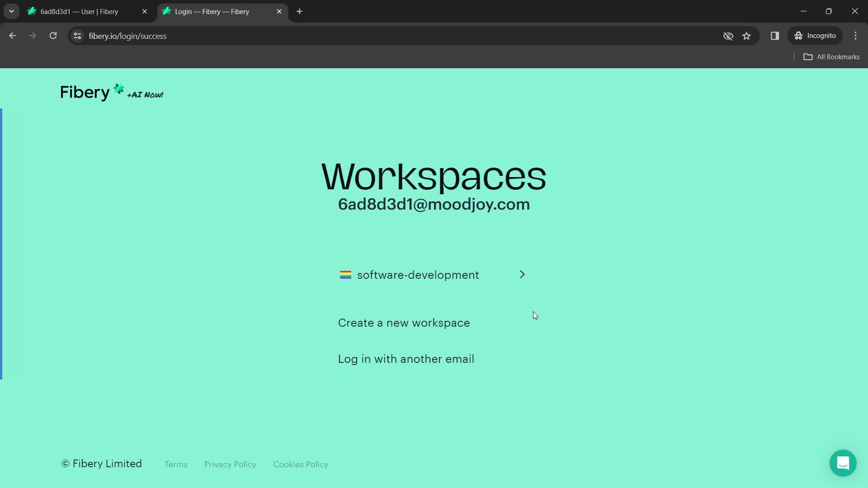Open the Privacy Policy link
Viewport: 868px width, 488px height.
[230, 465]
